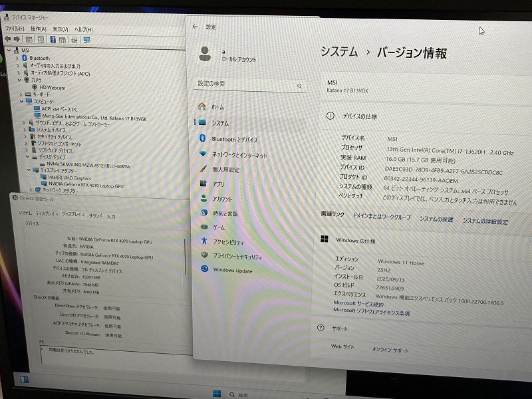The width and height of the screenshot is (532, 399).
Task: Click blue Help icon in Device Manager toolbar
Action: pos(53,39)
